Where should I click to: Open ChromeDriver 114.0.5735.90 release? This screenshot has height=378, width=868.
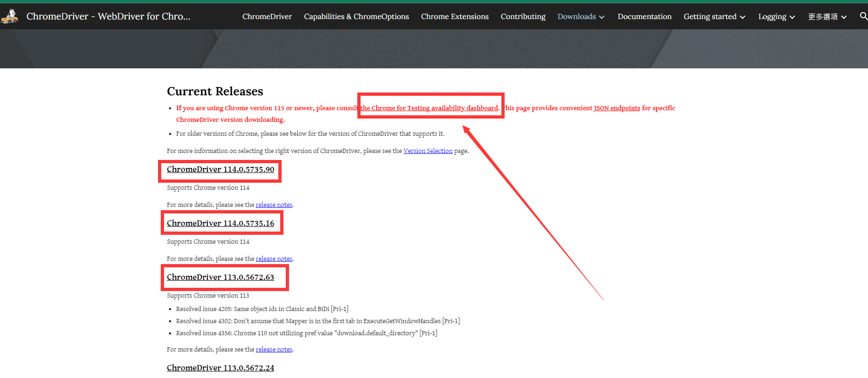pos(221,169)
